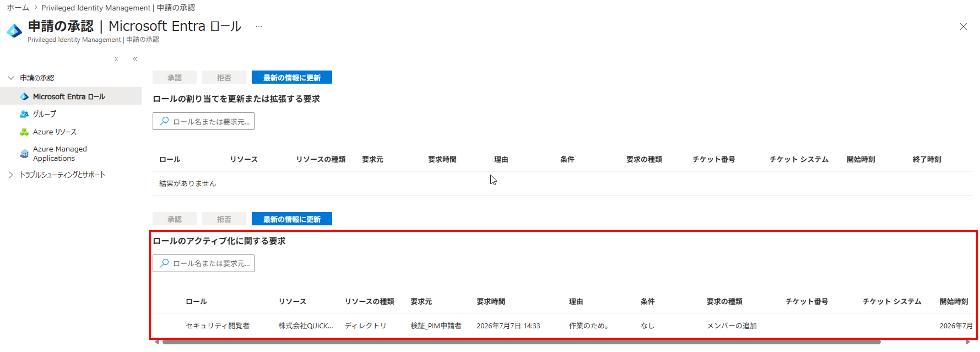Click the right arrow of the horizontal scrollbar
Viewport: 980px width, 352px height.
pos(968,342)
